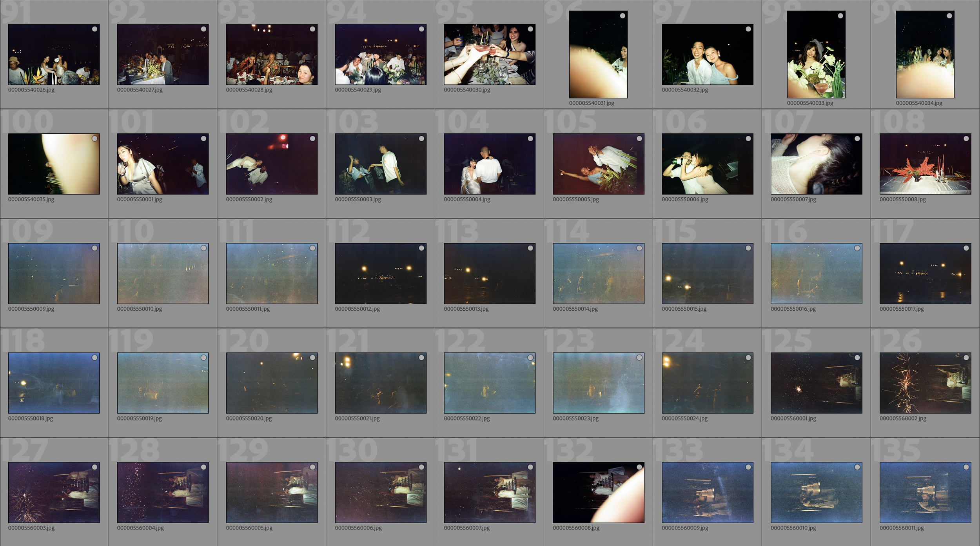Click the filename label 000005560009.jpg
The height and width of the screenshot is (546, 980).
[684, 528]
